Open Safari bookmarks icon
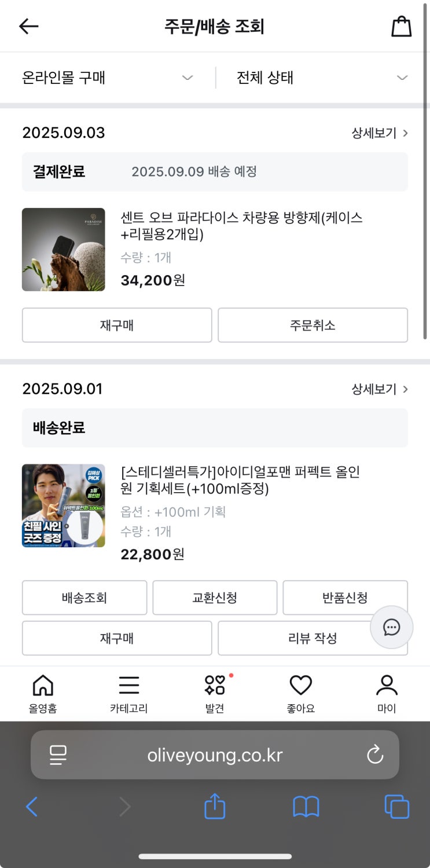Viewport: 430px width, 868px height. (306, 806)
